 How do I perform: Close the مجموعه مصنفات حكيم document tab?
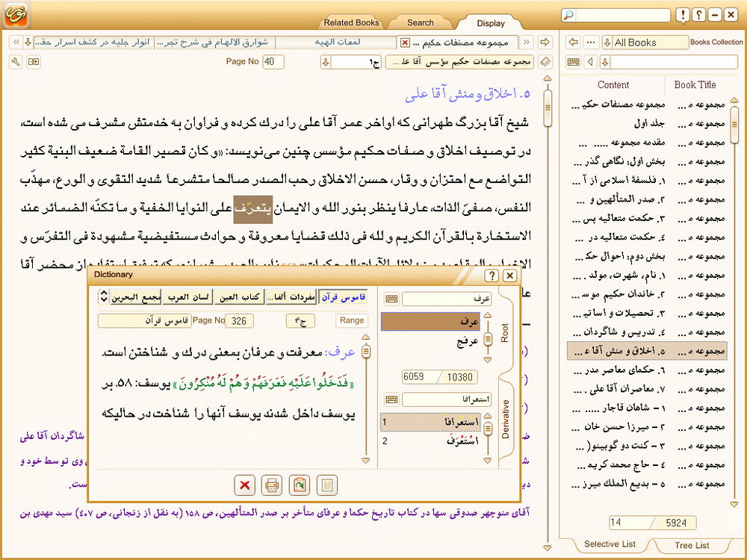pos(405,43)
